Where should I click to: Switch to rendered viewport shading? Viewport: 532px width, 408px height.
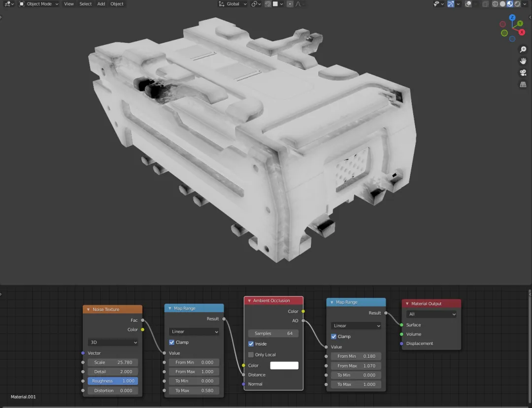517,4
